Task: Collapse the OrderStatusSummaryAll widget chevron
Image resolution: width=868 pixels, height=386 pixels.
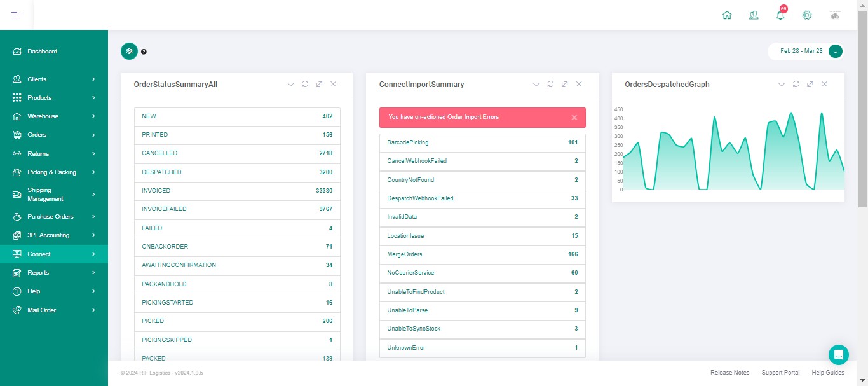Action: click(290, 84)
